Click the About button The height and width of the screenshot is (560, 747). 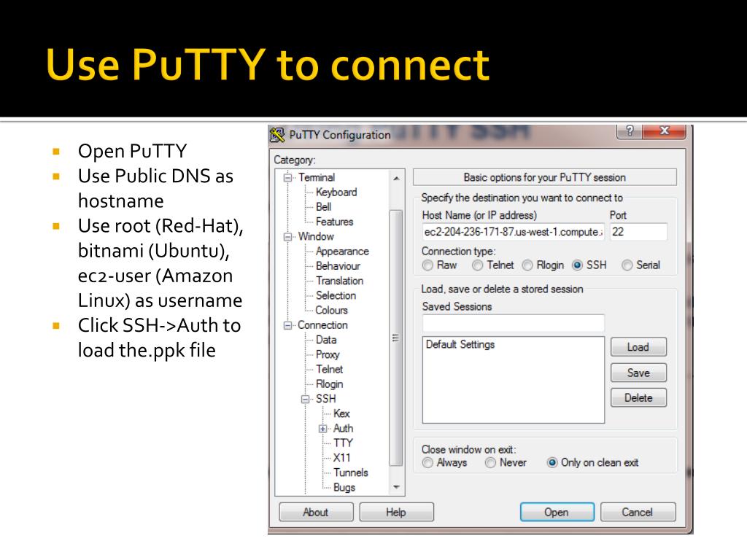click(x=316, y=513)
